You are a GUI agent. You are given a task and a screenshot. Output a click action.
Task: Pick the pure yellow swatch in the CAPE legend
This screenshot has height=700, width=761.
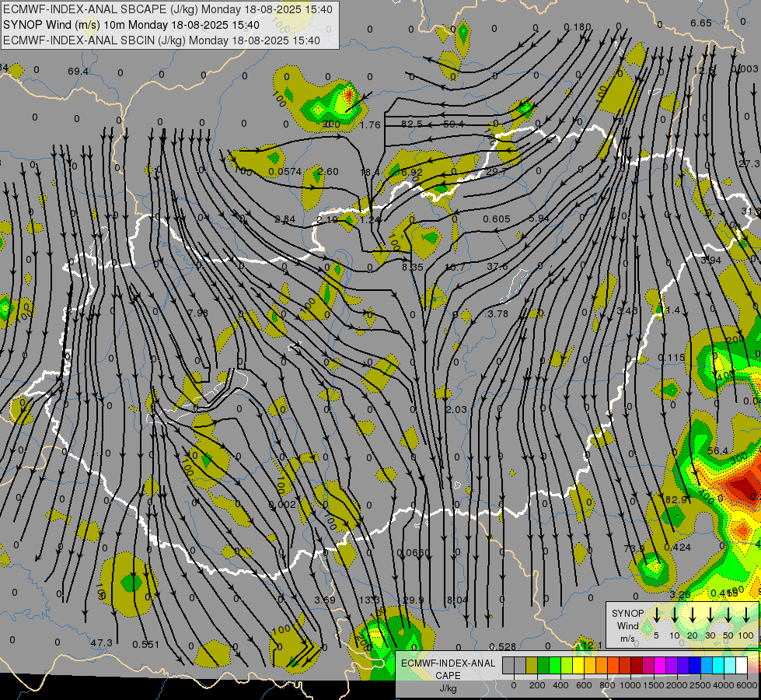pos(578,666)
